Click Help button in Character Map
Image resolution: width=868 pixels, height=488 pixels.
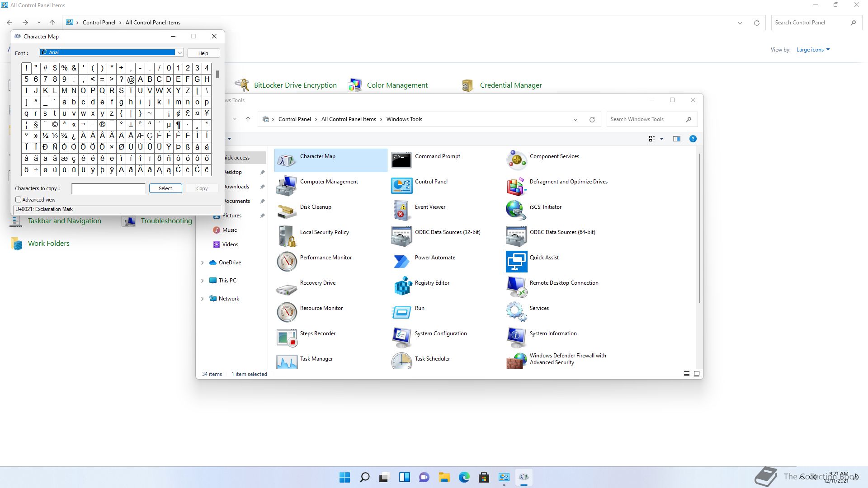click(203, 53)
